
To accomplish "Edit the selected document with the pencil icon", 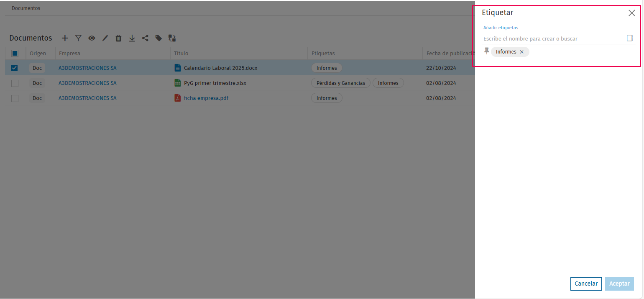I will 105,38.
